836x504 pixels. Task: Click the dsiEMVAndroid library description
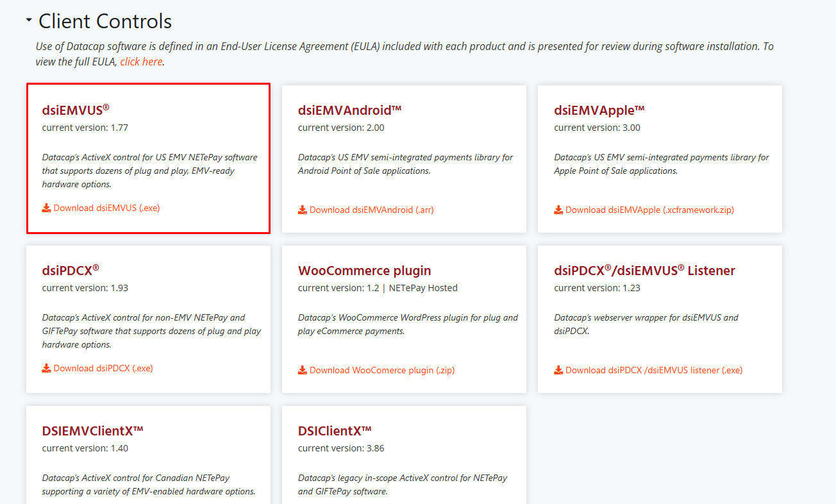click(x=406, y=164)
